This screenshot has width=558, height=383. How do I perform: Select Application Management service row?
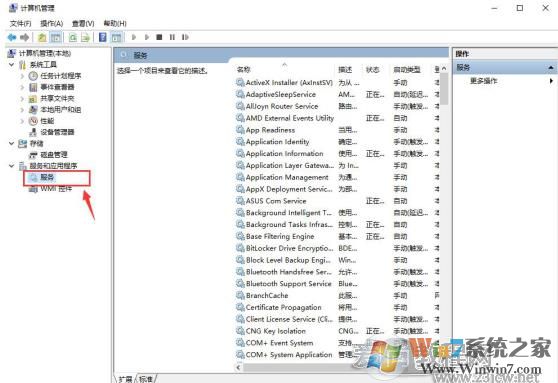(338, 177)
